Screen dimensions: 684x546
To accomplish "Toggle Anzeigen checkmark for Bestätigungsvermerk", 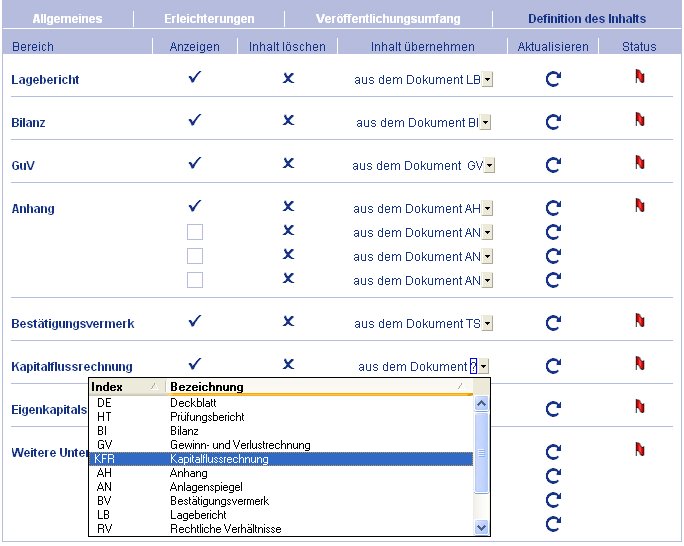I will [195, 321].
